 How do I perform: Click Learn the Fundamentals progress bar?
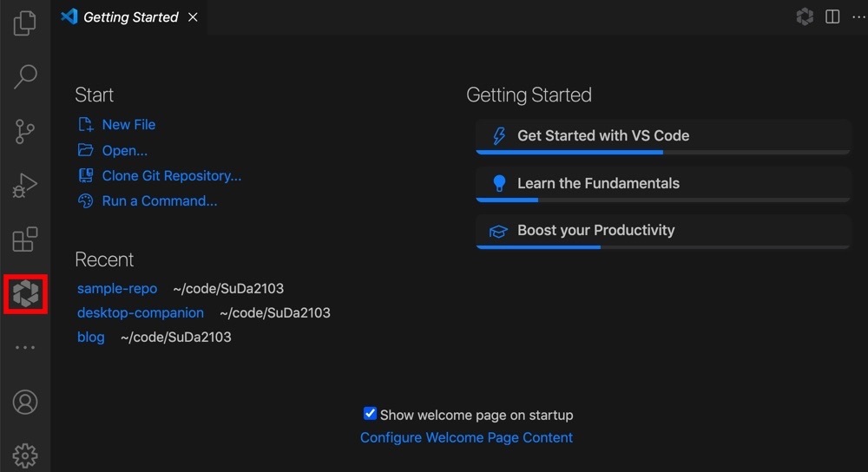[x=662, y=200]
